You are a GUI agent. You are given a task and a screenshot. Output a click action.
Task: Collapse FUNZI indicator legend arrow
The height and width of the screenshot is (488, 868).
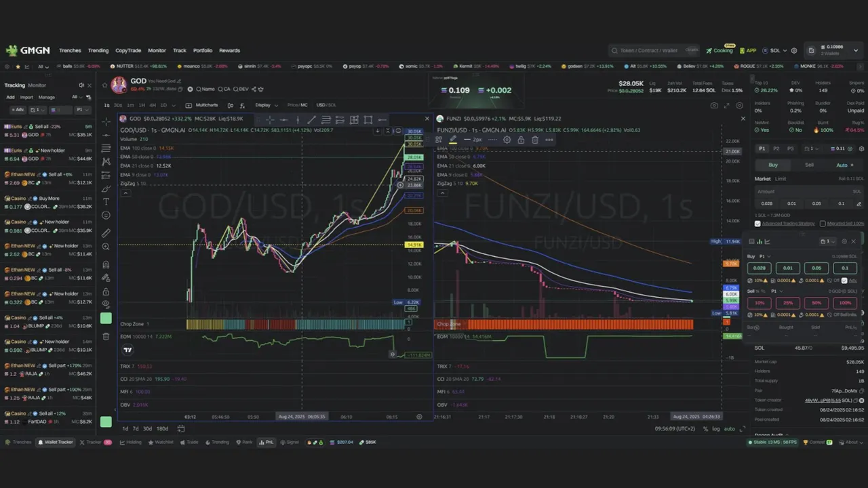442,192
